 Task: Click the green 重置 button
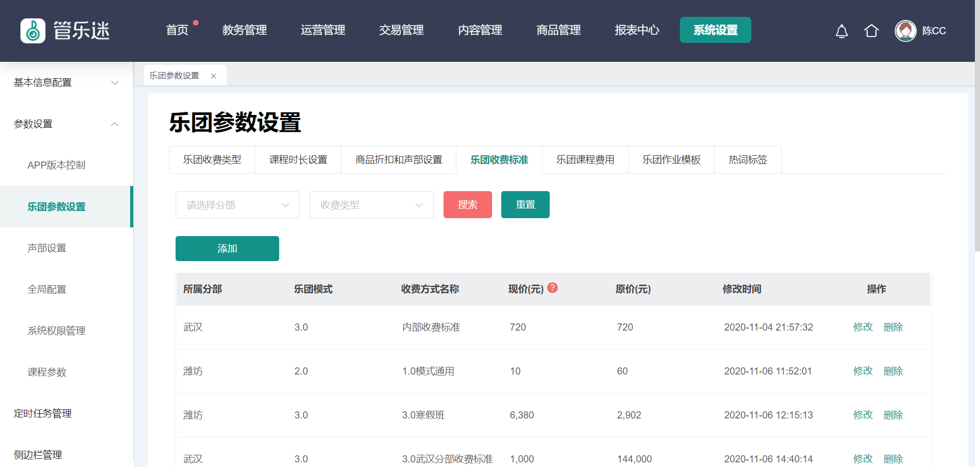point(525,205)
